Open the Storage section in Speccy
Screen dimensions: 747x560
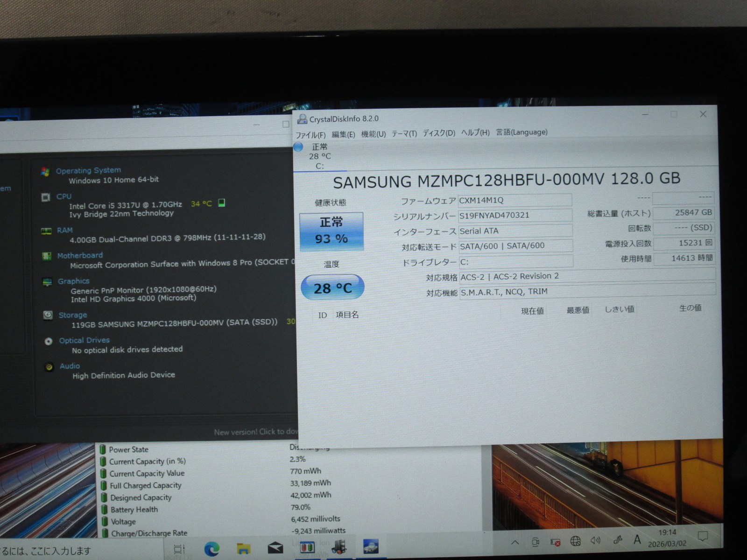[x=72, y=315]
